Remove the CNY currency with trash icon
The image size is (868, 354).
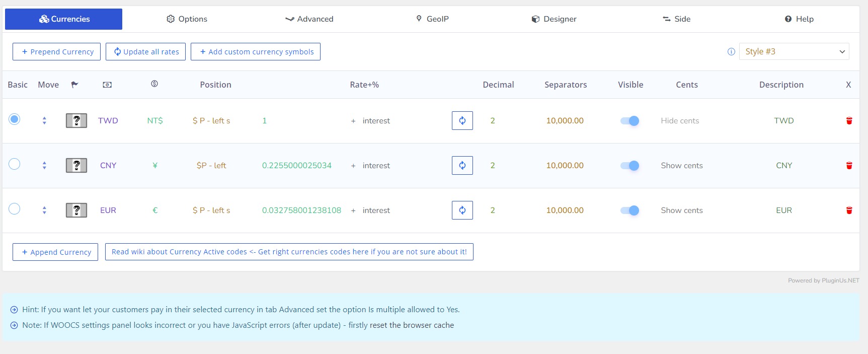pos(849,166)
